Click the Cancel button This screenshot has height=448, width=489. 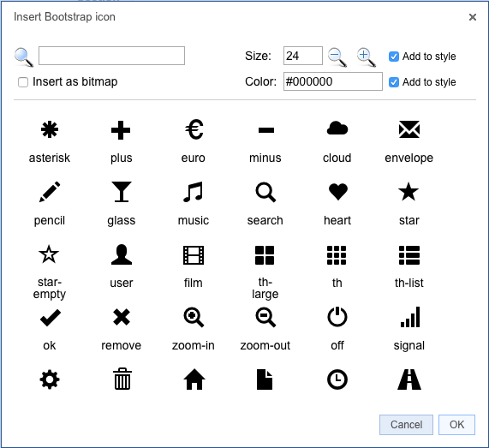click(x=406, y=425)
